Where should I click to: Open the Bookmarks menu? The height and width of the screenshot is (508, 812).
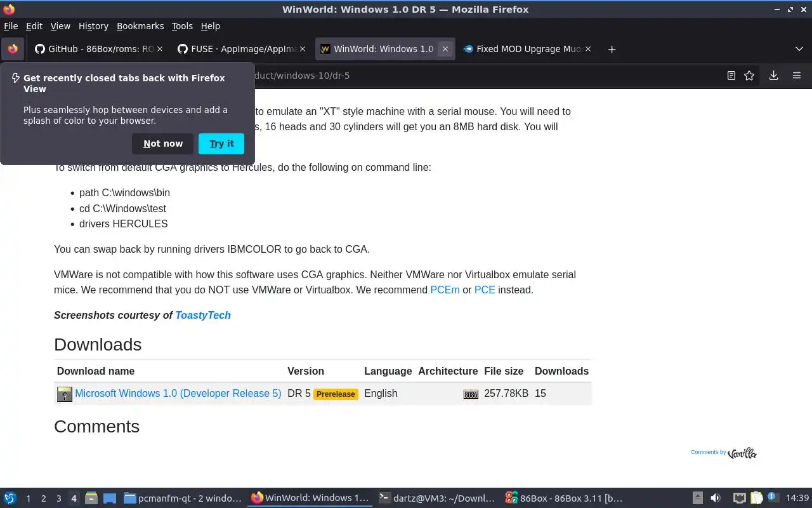point(140,26)
